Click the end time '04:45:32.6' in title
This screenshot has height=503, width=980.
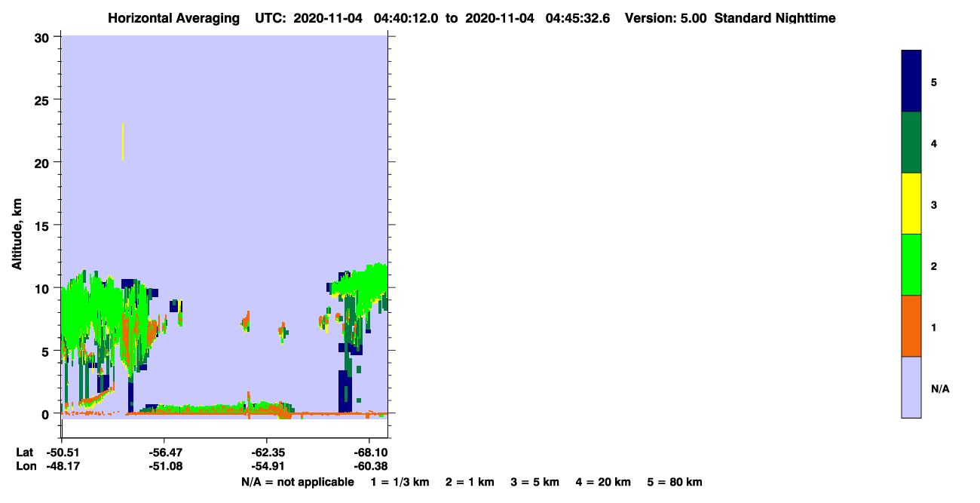pyautogui.click(x=577, y=18)
